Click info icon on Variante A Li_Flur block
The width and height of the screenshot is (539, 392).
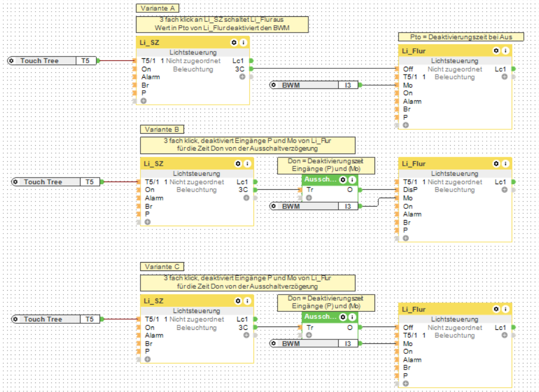coord(505,50)
